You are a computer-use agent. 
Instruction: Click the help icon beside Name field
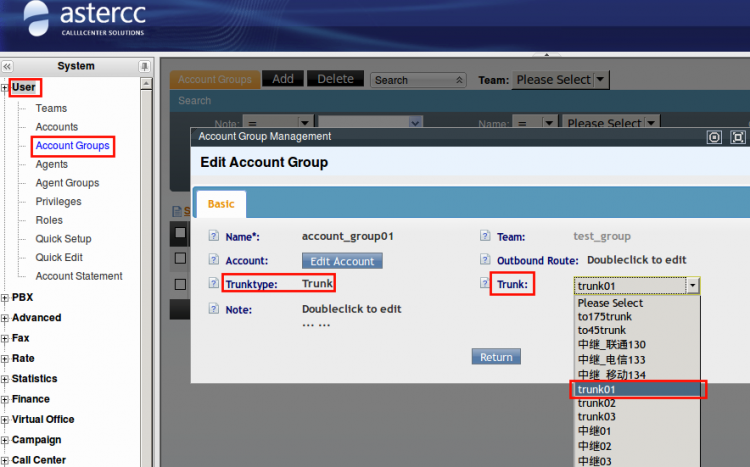pyautogui.click(x=213, y=237)
